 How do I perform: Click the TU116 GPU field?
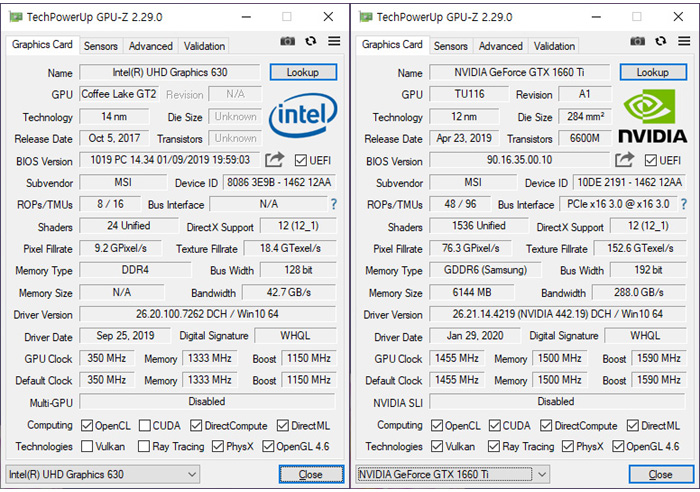pos(469,94)
